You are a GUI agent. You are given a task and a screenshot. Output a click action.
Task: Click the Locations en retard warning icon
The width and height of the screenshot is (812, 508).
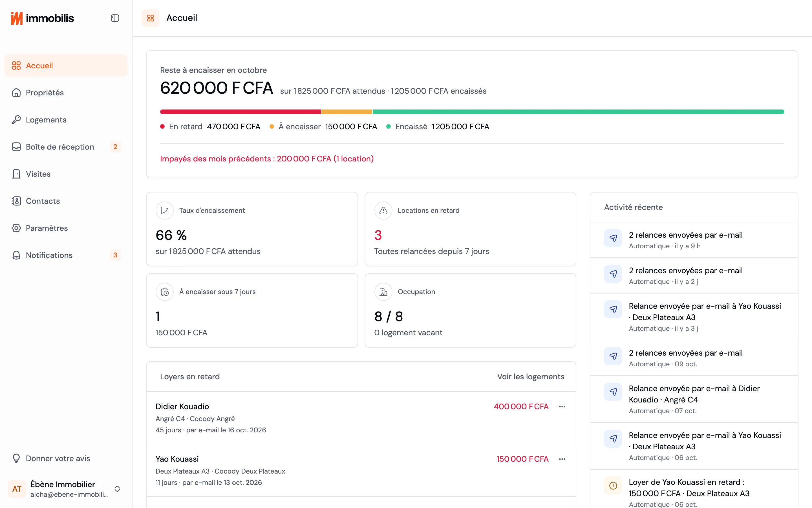(383, 210)
